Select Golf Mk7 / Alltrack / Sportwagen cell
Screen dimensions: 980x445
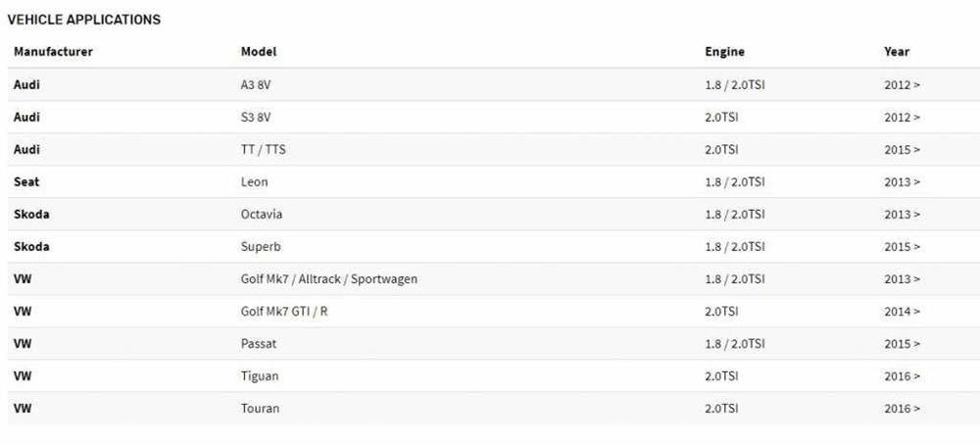click(329, 279)
